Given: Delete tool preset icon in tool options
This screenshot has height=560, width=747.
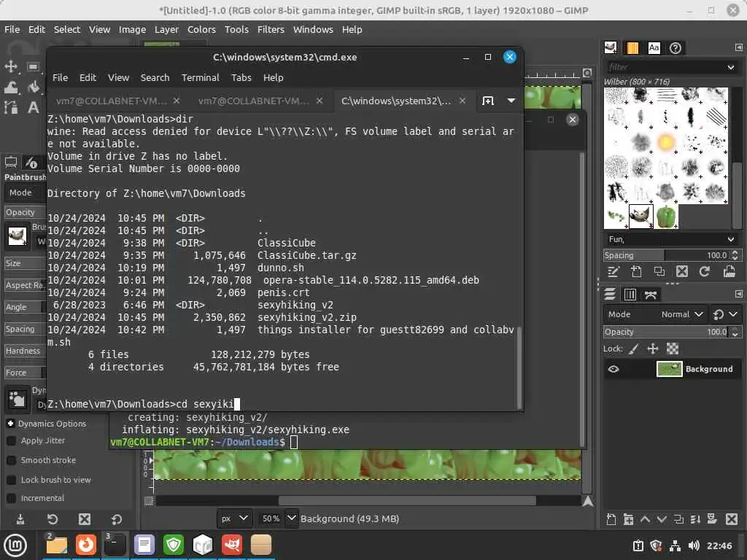Looking at the screenshot, I should (85, 519).
